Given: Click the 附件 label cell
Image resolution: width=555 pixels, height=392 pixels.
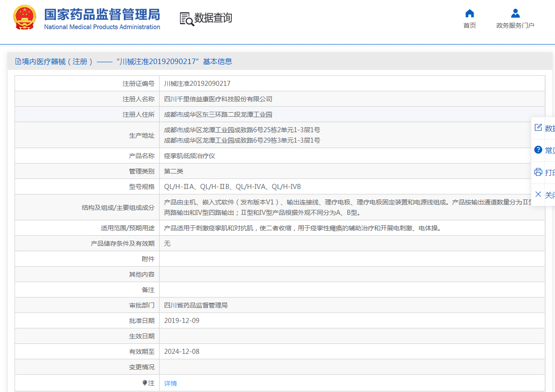Looking at the screenshot, I should 87,259.
